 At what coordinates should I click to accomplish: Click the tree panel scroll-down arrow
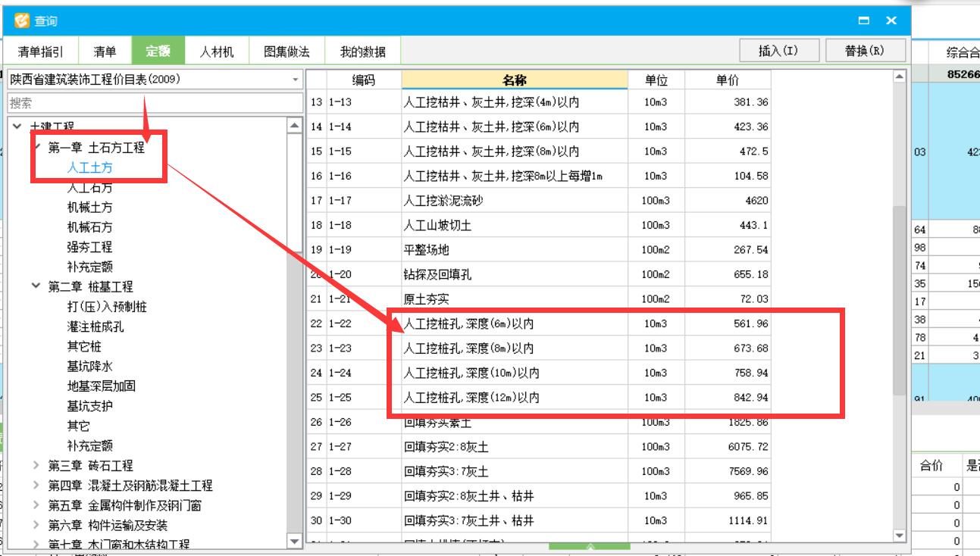tap(295, 540)
